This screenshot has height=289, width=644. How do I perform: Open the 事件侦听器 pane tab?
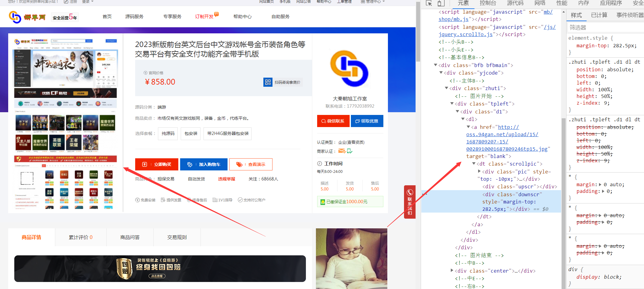tap(630, 15)
